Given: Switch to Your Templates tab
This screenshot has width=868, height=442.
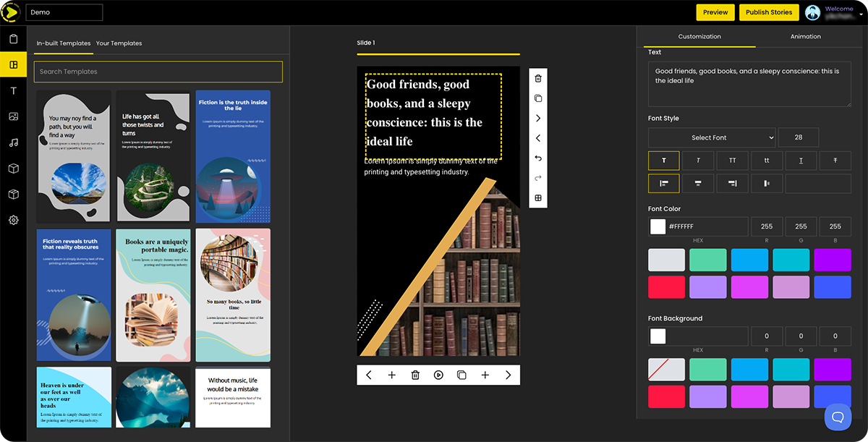Looking at the screenshot, I should [x=119, y=43].
